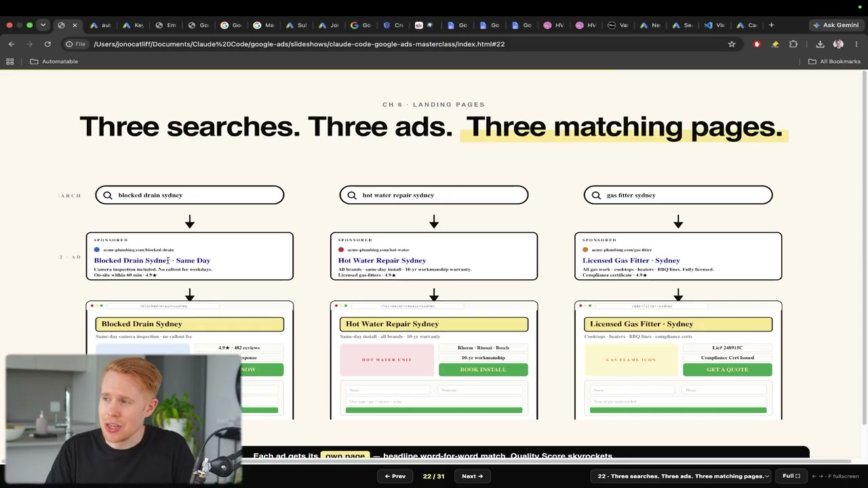The width and height of the screenshot is (868, 488).
Task: Open the Extensions puzzle-piece menu
Action: (793, 44)
